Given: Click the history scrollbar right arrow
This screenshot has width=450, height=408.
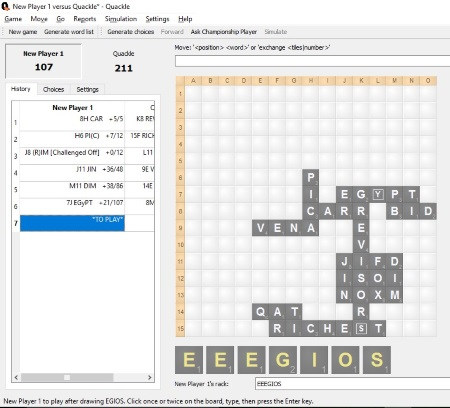Looking at the screenshot, I should pyautogui.click(x=150, y=377).
